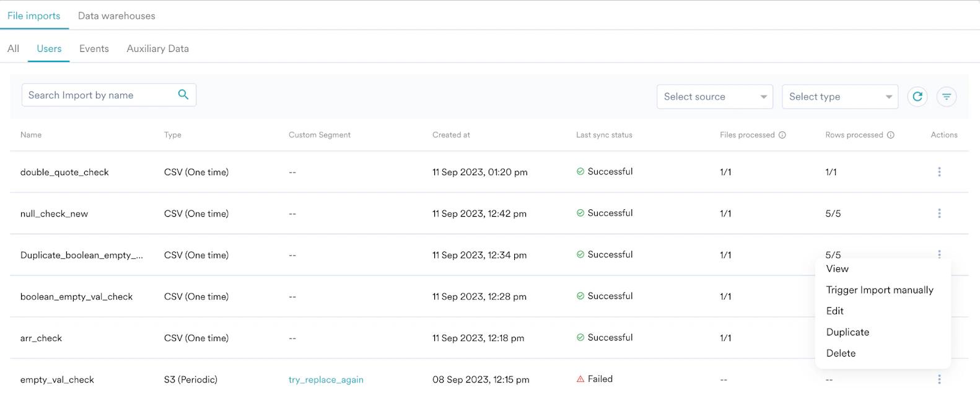Click the Name column header
Image resolution: width=980 pixels, height=398 pixels.
(31, 135)
